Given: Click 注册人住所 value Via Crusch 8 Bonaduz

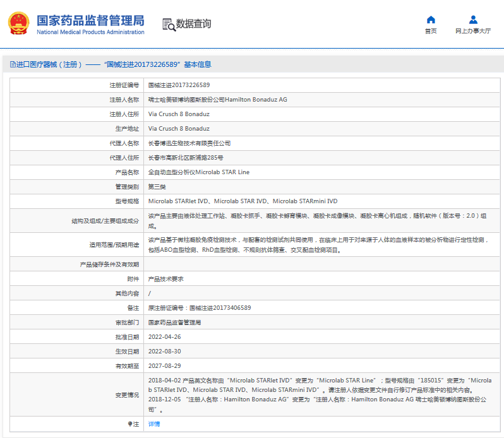Looking at the screenshot, I should pyautogui.click(x=179, y=114).
